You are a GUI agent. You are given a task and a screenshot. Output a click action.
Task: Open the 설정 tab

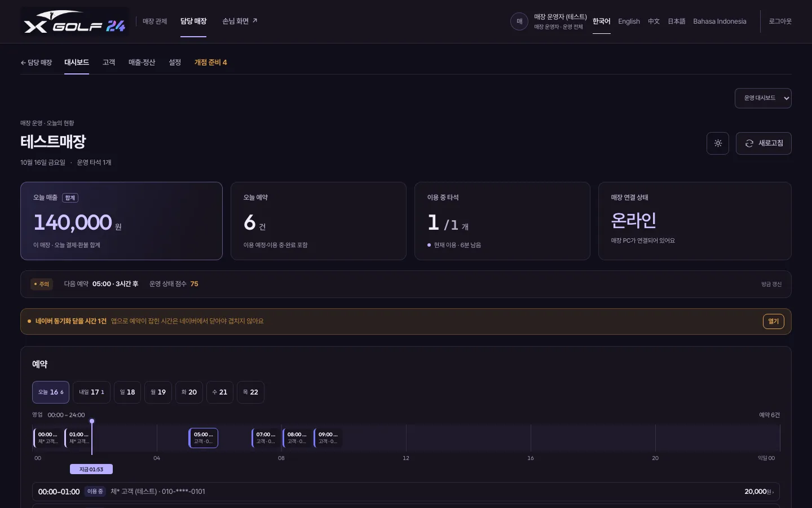[175, 63]
